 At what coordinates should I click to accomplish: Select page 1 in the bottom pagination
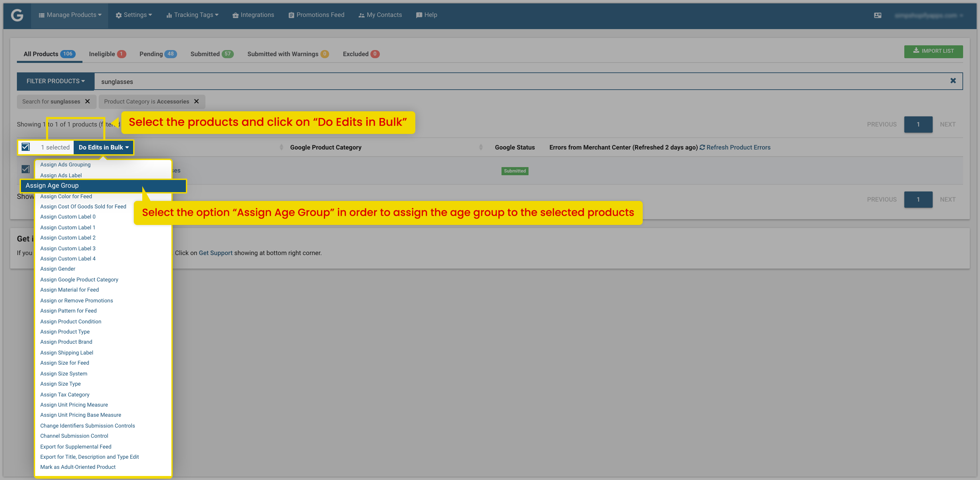[x=918, y=200]
